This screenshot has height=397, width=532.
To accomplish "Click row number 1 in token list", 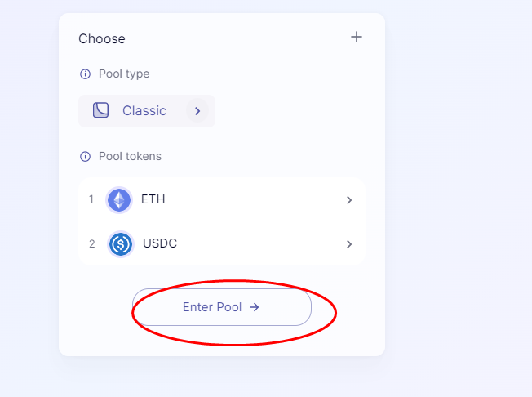I will point(91,199).
